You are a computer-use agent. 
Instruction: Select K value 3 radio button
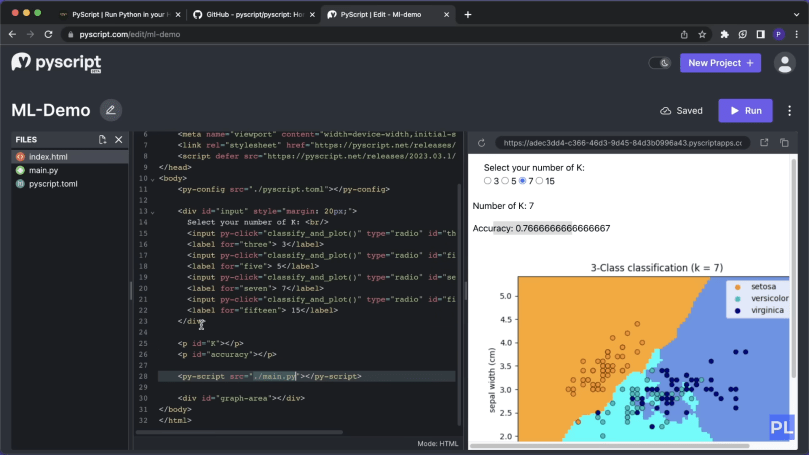point(488,181)
